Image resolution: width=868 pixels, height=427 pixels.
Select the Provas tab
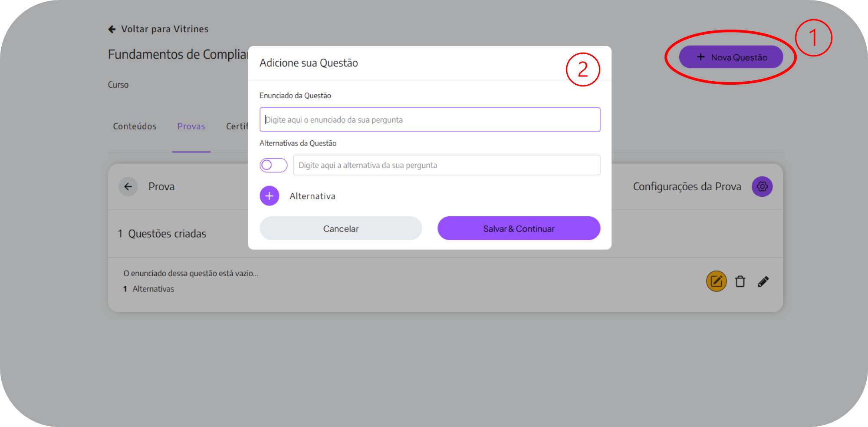pyautogui.click(x=191, y=126)
